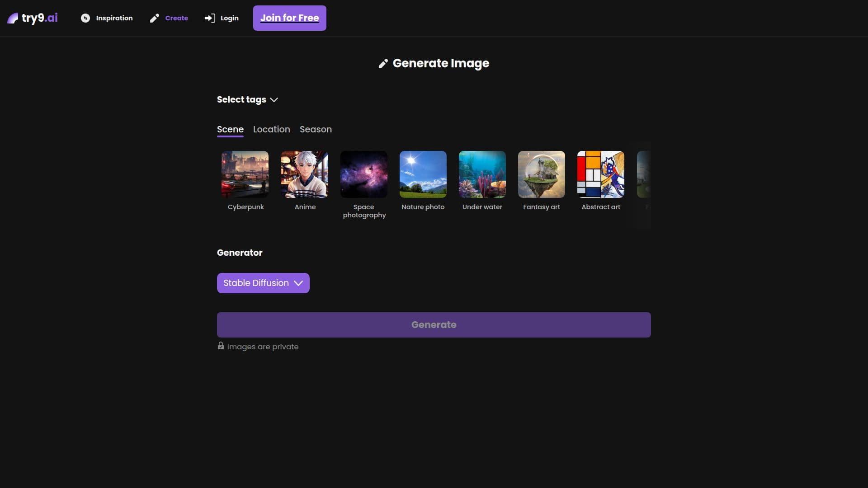Switch to the Scene tab
This screenshot has width=868, height=488.
pos(230,130)
